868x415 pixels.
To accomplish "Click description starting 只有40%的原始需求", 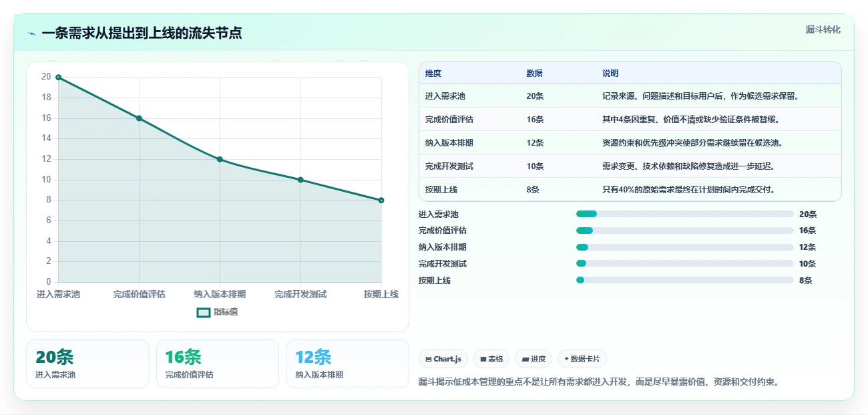I will (x=688, y=190).
